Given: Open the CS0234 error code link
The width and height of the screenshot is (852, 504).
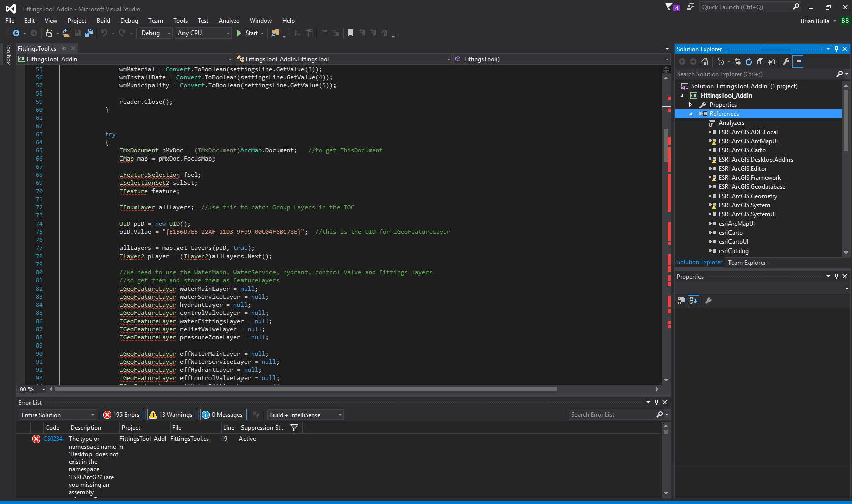Looking at the screenshot, I should click(53, 439).
